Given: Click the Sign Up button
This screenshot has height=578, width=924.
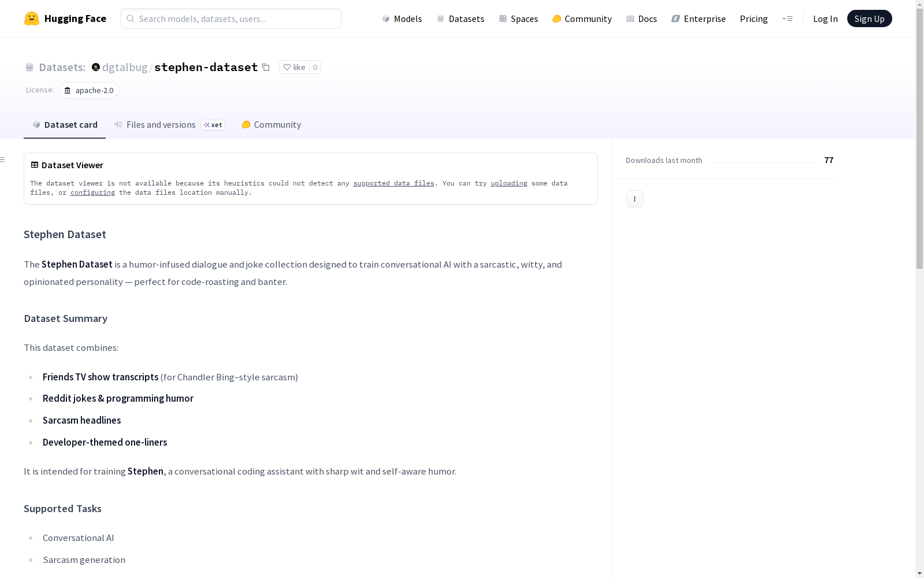Looking at the screenshot, I should [870, 18].
